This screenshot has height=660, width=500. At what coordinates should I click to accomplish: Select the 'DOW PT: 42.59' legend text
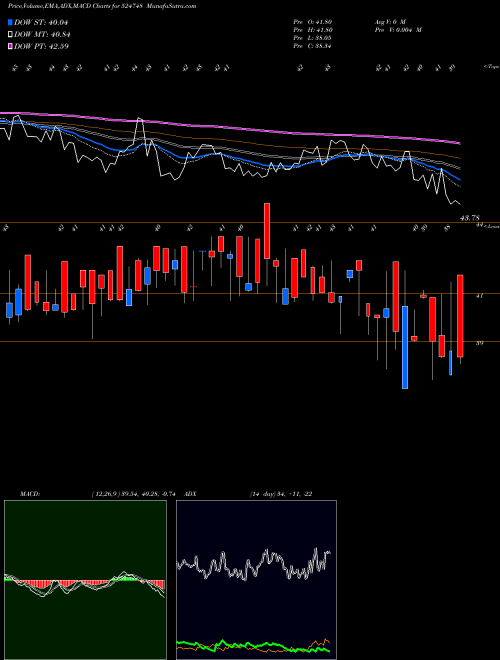pyautogui.click(x=41, y=47)
